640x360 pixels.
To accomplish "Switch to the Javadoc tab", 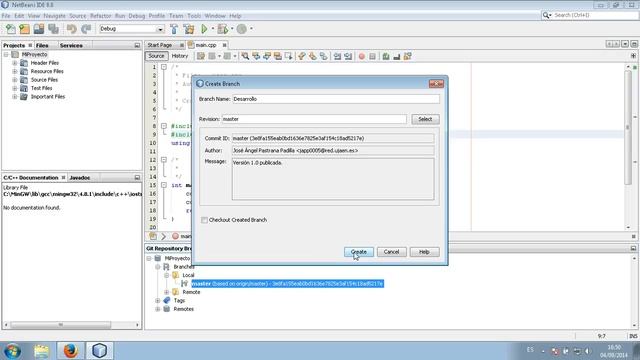I will tap(80, 178).
